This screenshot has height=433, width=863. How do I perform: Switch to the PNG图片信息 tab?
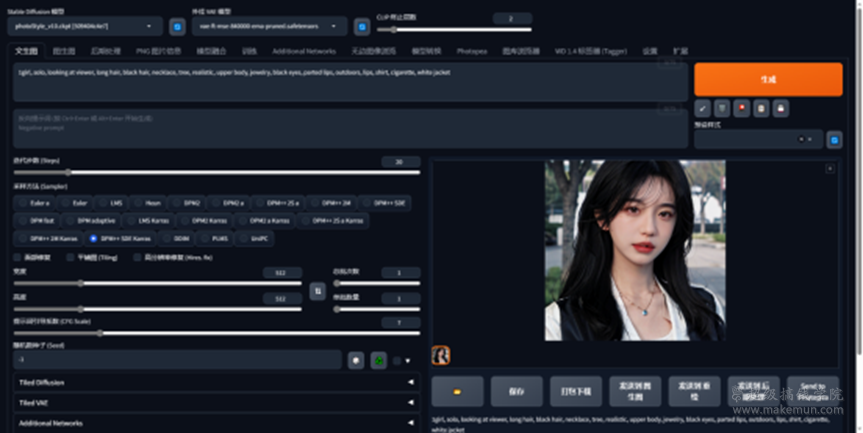158,50
